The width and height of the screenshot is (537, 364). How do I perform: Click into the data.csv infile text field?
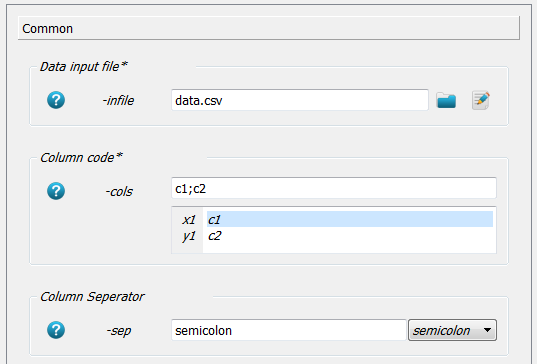(300, 100)
